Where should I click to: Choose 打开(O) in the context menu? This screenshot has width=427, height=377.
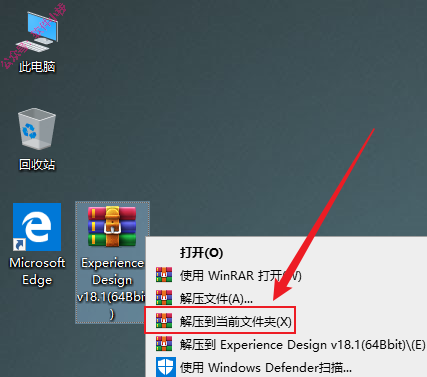click(x=286, y=253)
